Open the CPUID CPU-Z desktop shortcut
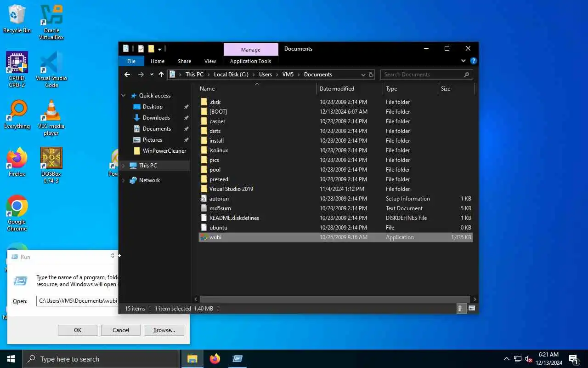This screenshot has width=588, height=368. pos(17,69)
